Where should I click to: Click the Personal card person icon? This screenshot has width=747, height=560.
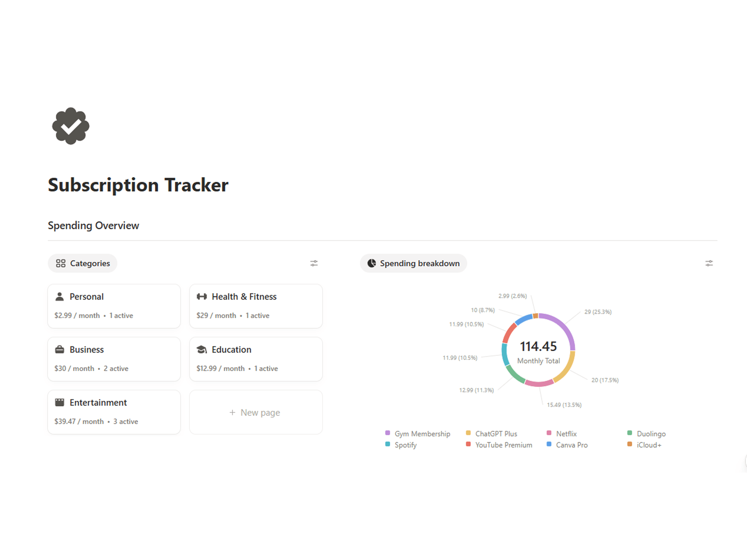[59, 297]
